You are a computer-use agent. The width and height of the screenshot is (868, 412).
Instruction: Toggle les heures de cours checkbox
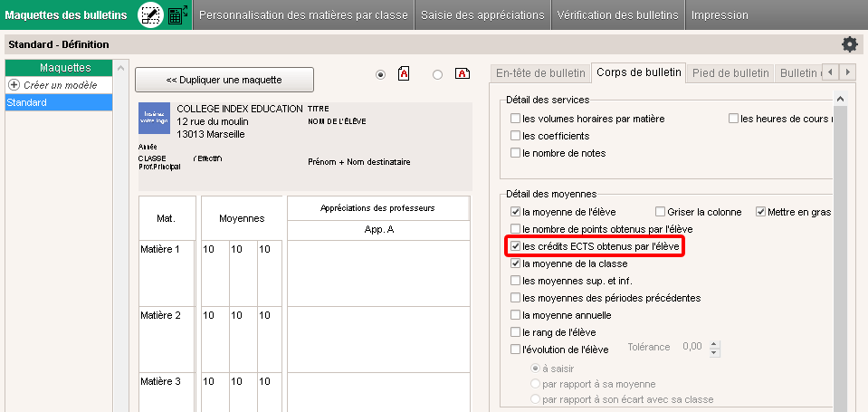coord(733,119)
